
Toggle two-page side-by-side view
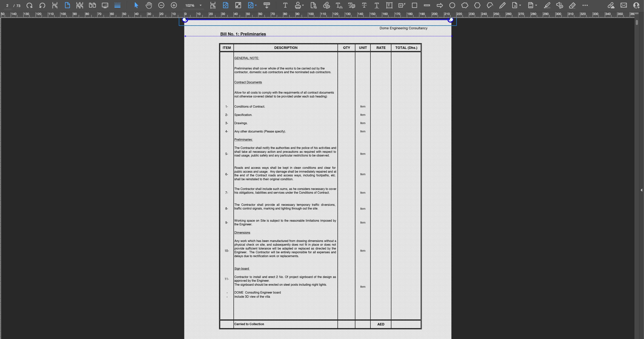click(x=92, y=5)
